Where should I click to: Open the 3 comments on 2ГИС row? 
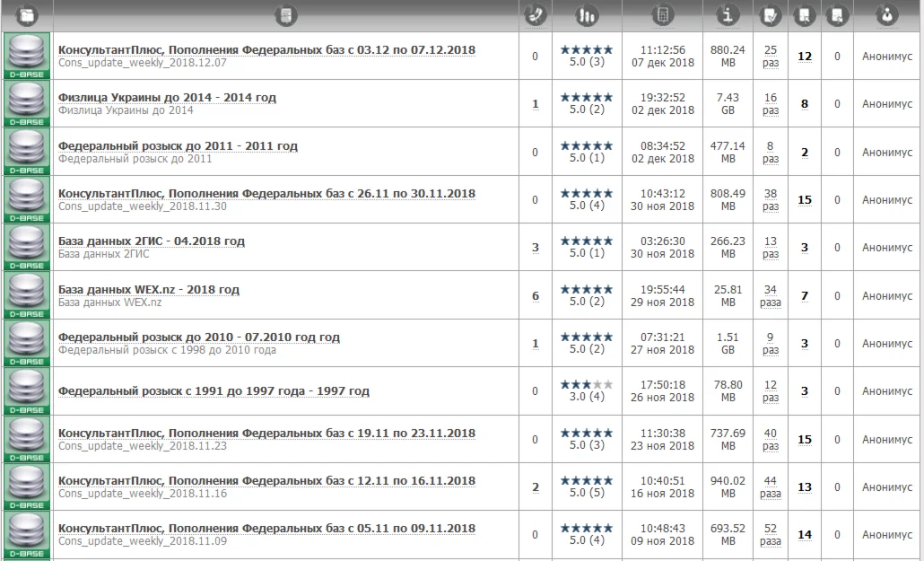tap(535, 248)
